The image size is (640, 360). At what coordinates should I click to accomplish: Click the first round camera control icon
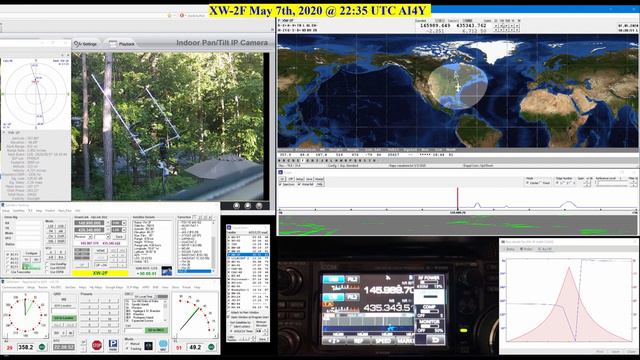(236, 206)
